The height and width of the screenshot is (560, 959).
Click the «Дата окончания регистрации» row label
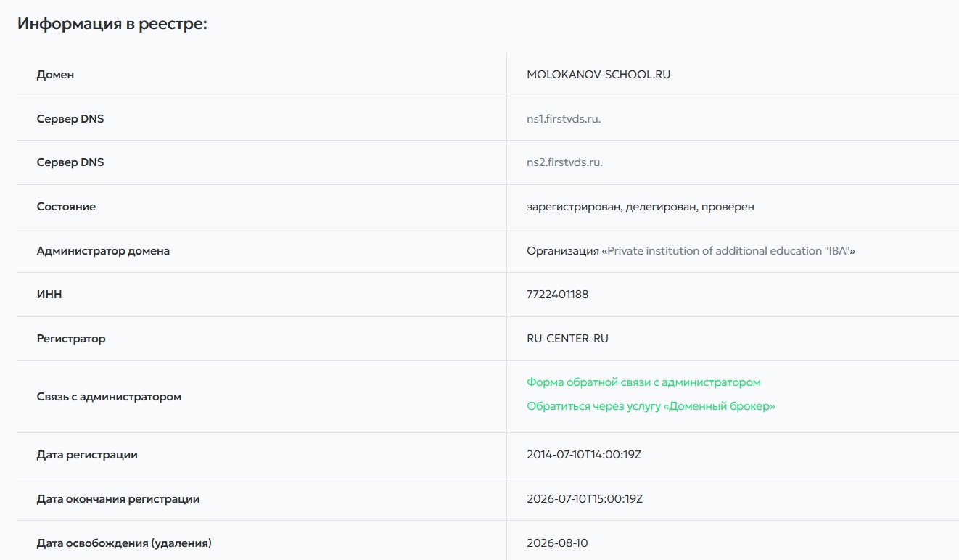[118, 499]
